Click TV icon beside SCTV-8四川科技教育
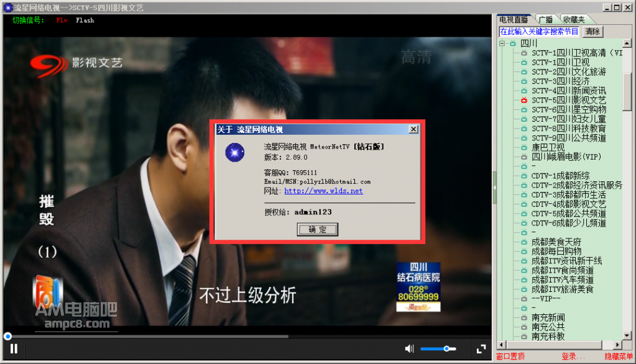 point(524,129)
